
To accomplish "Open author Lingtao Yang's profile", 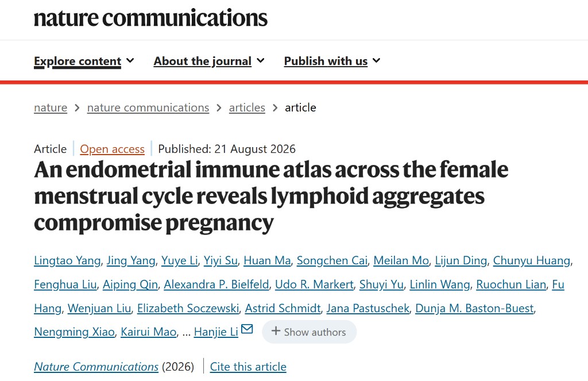I will 67,260.
